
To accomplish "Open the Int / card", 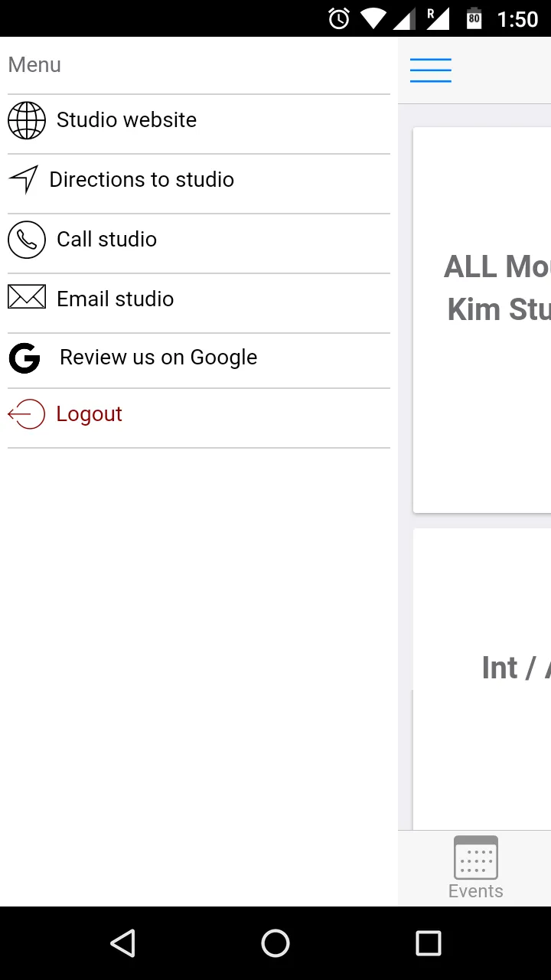I will tap(482, 679).
